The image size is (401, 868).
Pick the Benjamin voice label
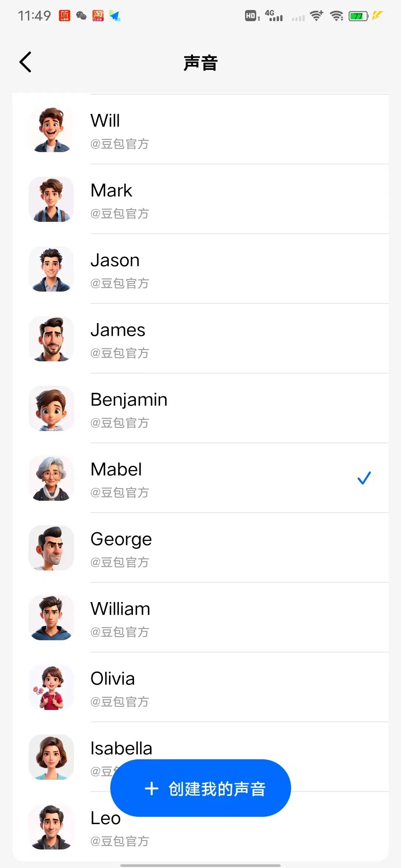click(x=129, y=400)
